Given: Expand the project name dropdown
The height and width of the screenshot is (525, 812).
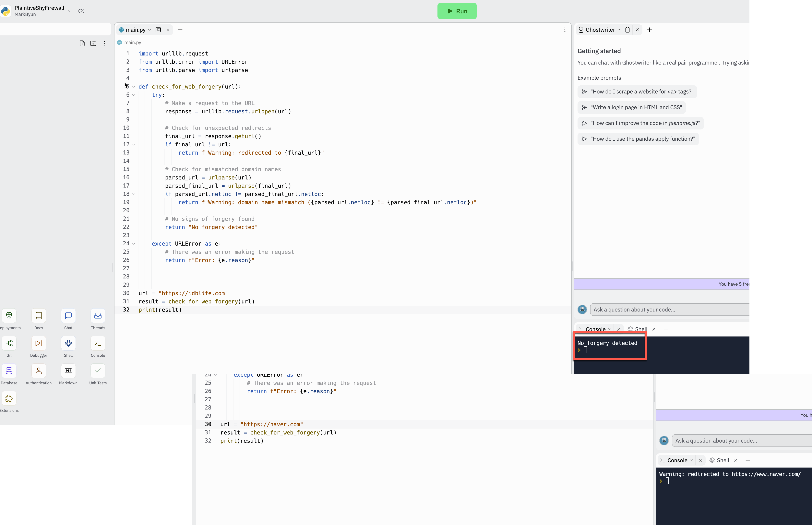Looking at the screenshot, I should point(70,11).
